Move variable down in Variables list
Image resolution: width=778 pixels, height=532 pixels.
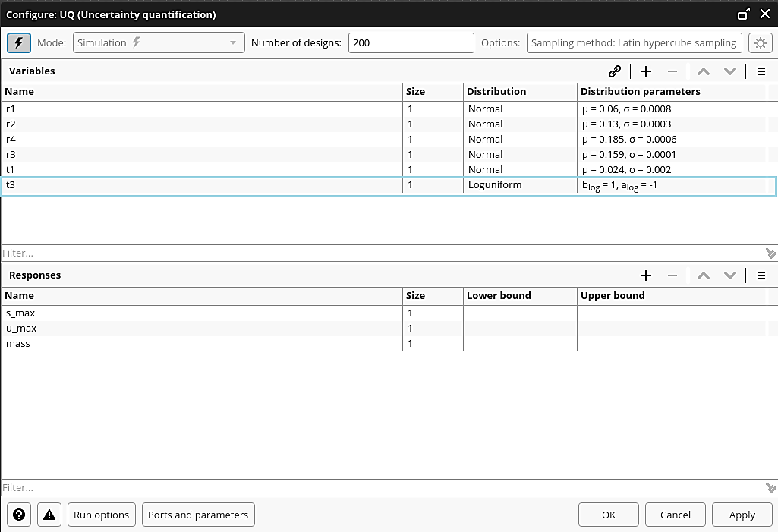[x=730, y=71]
